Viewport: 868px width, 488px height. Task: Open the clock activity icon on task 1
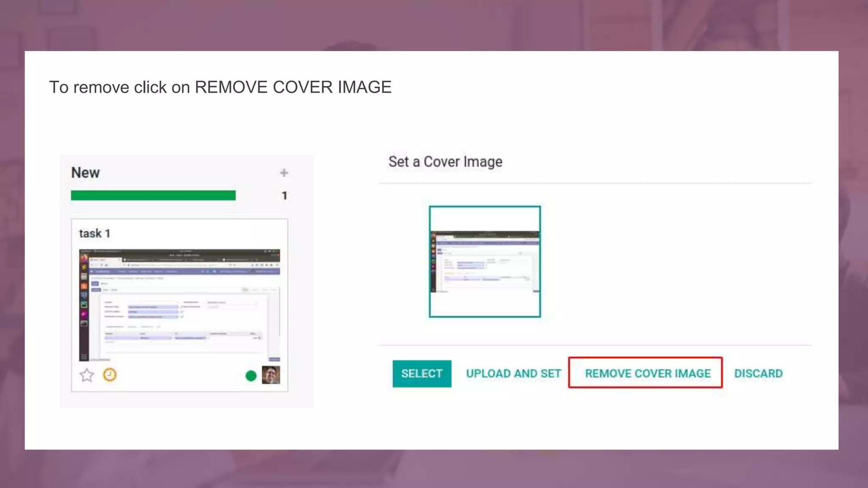click(x=110, y=375)
